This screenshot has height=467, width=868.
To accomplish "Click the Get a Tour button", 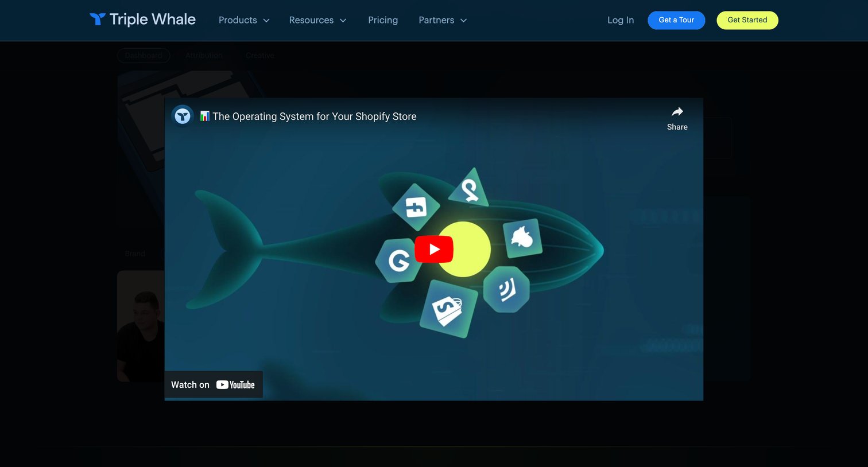I will point(676,20).
